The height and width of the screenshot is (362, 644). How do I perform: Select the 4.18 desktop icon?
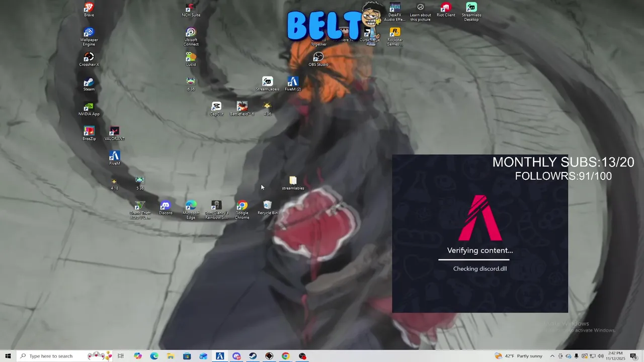tap(114, 183)
